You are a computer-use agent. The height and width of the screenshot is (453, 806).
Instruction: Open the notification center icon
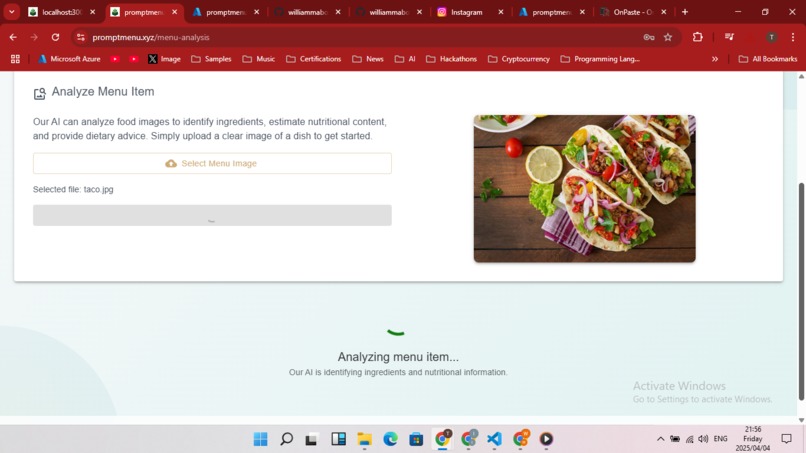pyautogui.click(x=786, y=439)
